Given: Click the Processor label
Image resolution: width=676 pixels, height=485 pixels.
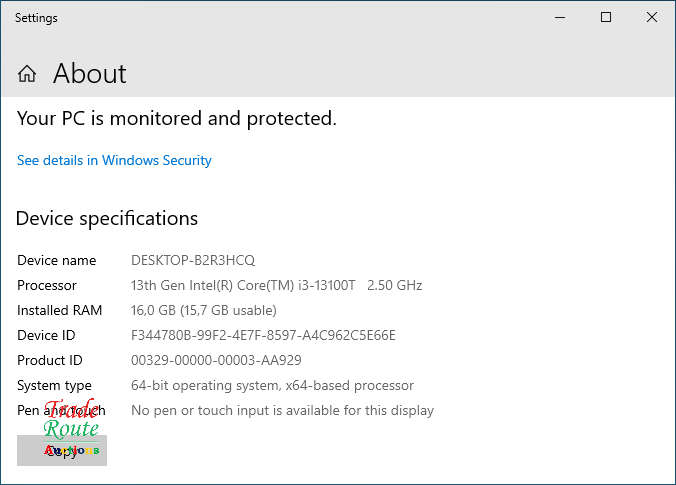Looking at the screenshot, I should click(47, 285).
